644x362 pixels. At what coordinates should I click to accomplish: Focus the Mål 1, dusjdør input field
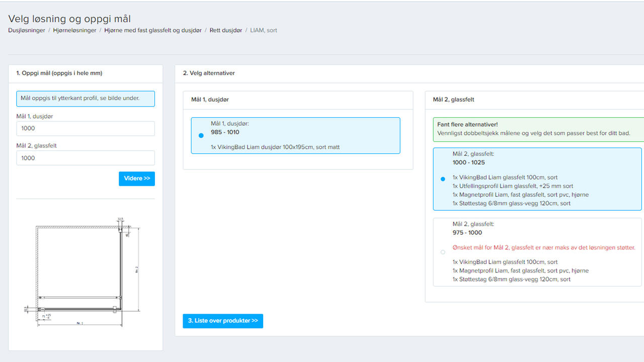pyautogui.click(x=85, y=129)
